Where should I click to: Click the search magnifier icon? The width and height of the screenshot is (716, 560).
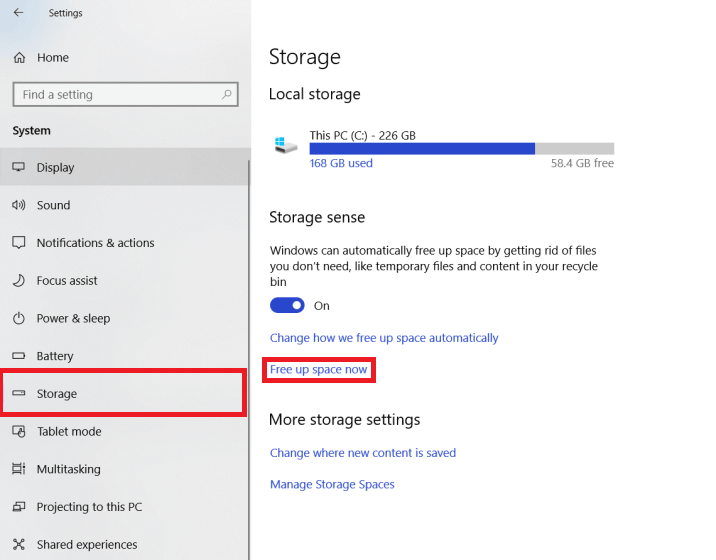click(226, 94)
